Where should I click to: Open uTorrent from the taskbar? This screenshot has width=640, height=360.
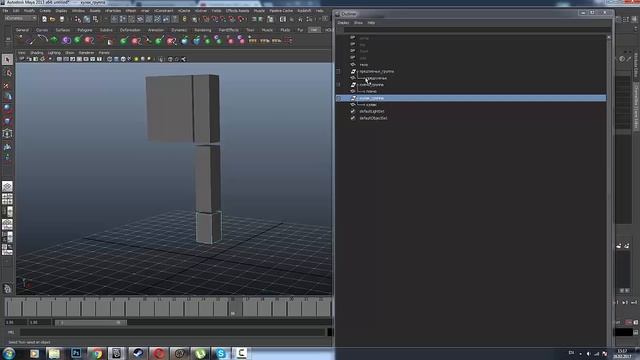[200, 353]
